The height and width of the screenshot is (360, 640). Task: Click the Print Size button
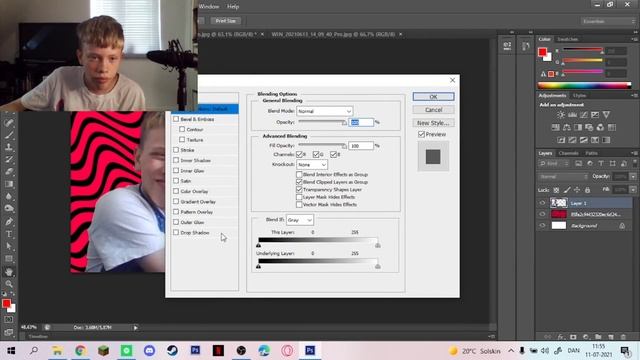[x=226, y=21]
